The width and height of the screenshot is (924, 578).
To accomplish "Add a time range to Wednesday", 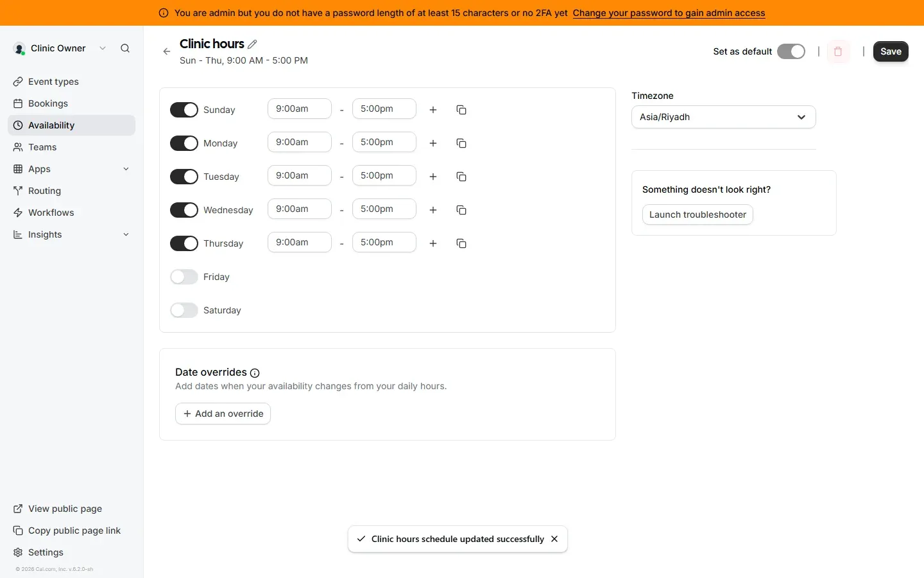I will click(x=433, y=210).
